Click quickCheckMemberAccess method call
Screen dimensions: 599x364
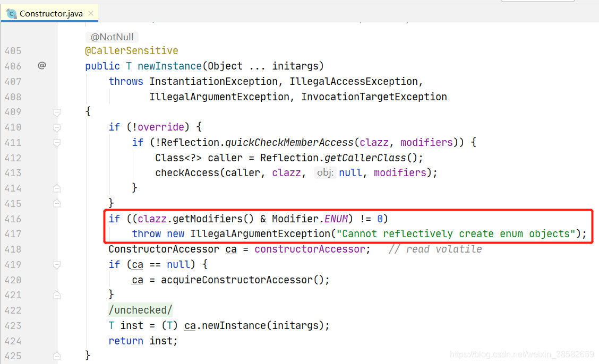(x=289, y=143)
